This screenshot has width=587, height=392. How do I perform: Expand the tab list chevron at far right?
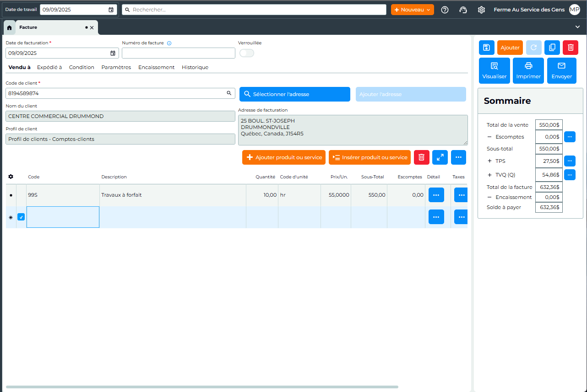(578, 27)
